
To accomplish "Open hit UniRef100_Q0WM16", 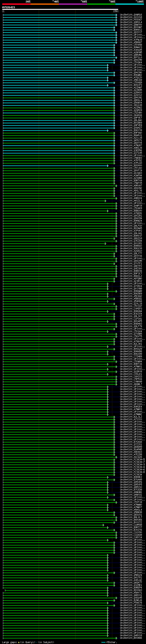I will [x=131, y=15].
